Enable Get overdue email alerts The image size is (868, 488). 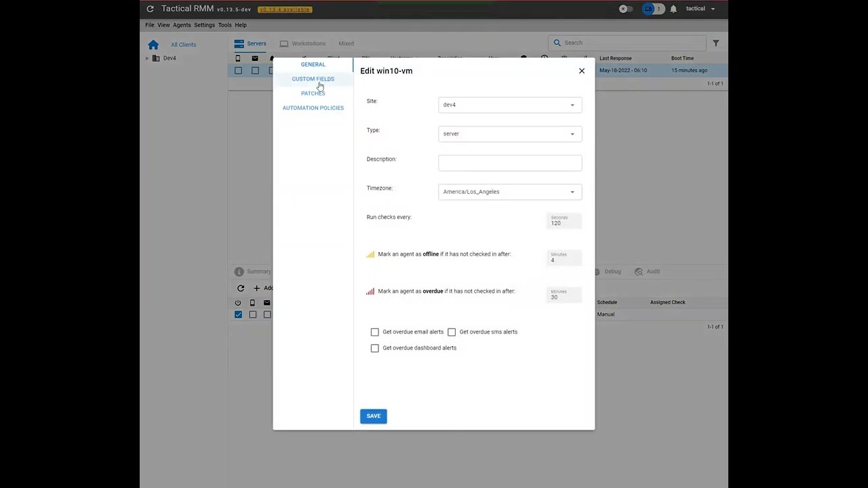(375, 332)
